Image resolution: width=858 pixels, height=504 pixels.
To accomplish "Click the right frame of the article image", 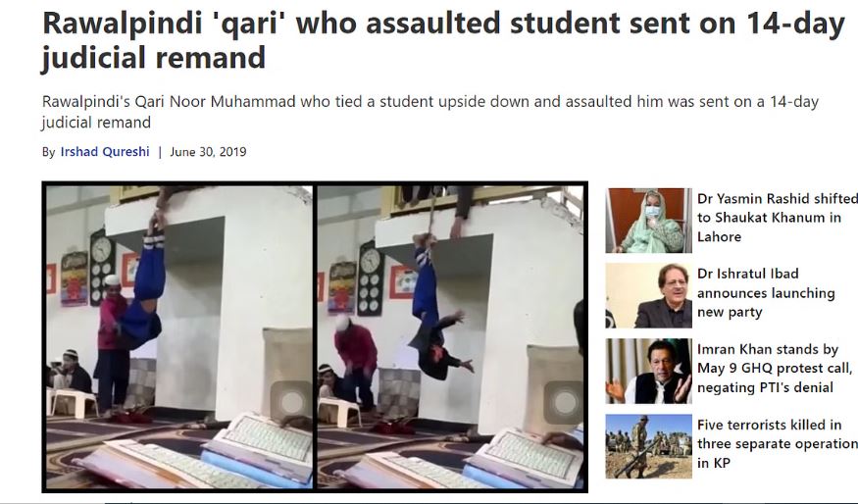I will click(450, 337).
